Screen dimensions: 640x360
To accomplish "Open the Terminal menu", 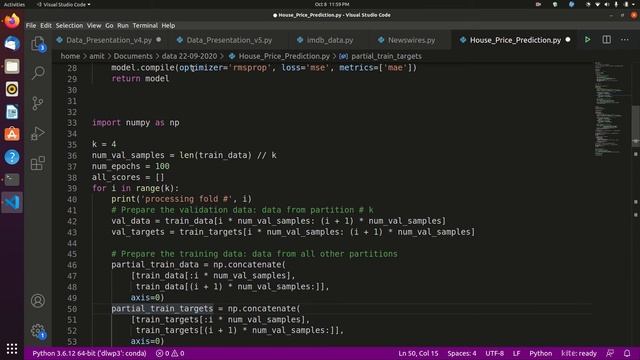I will (x=145, y=25).
